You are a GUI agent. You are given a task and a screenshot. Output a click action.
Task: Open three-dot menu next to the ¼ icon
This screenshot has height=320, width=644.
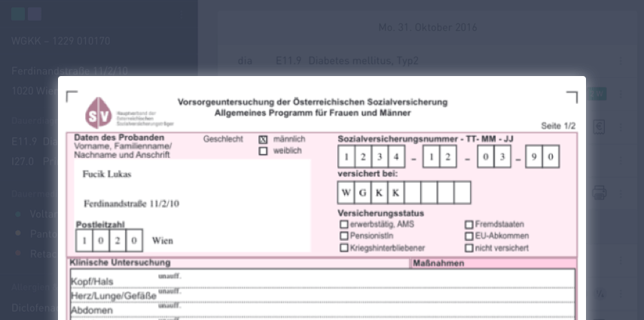(x=621, y=294)
